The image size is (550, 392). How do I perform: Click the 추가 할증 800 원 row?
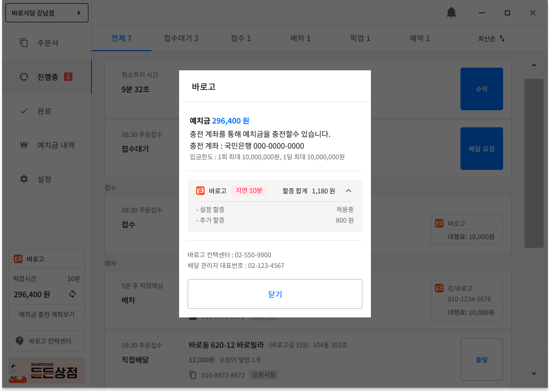click(x=274, y=220)
